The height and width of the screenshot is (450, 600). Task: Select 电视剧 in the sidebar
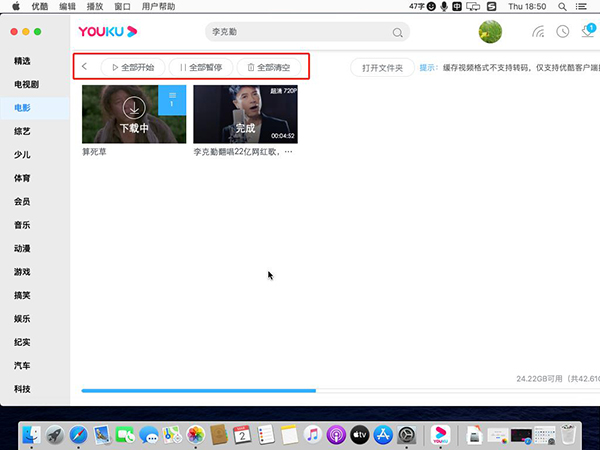25,85
